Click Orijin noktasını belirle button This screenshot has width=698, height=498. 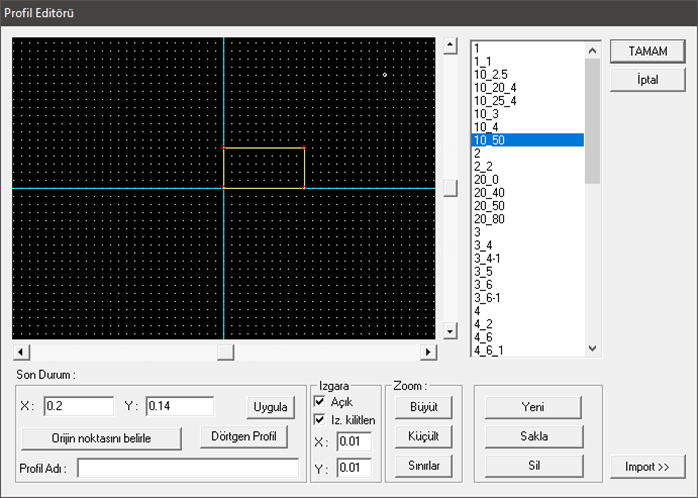pyautogui.click(x=101, y=438)
